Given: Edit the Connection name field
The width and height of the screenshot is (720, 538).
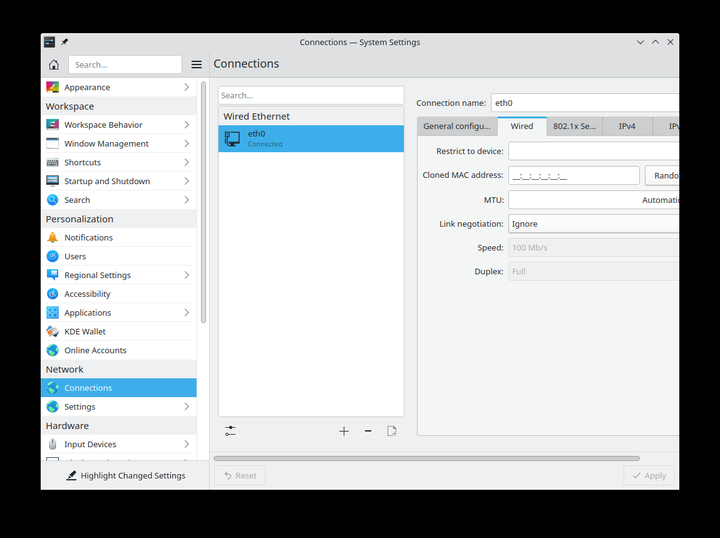Looking at the screenshot, I should click(x=585, y=103).
